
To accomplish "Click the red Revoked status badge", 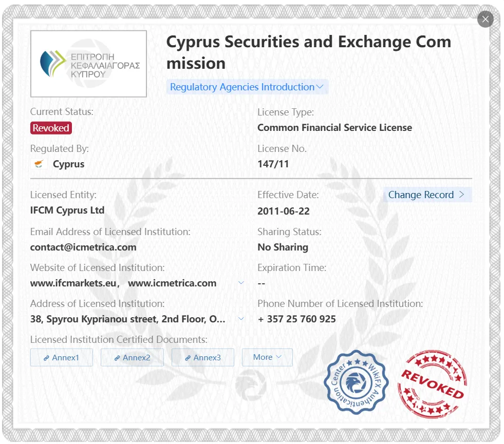I will click(x=51, y=128).
